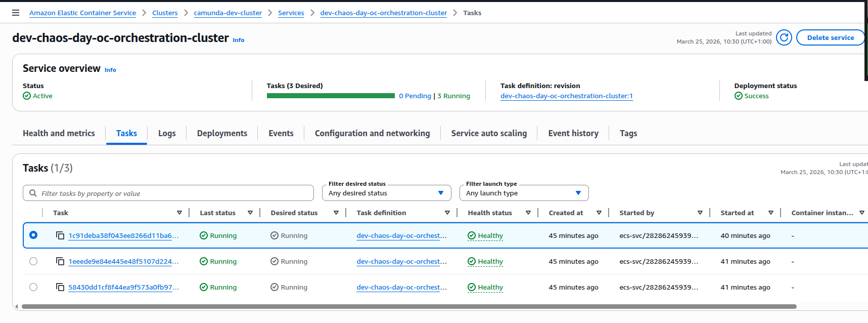This screenshot has height=323, width=868.
Task: Select the Tasks tab
Action: click(126, 133)
